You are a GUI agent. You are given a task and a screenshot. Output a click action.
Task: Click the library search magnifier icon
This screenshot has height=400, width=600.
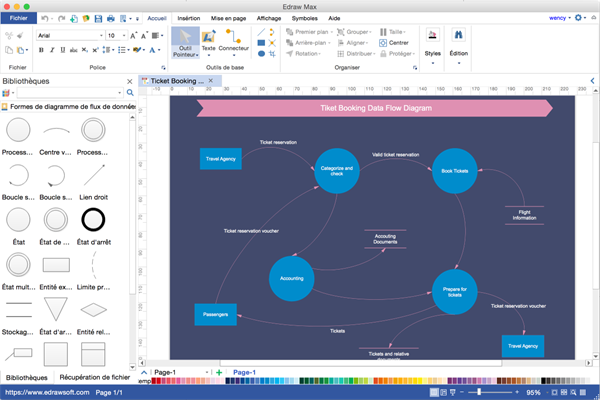click(x=129, y=93)
